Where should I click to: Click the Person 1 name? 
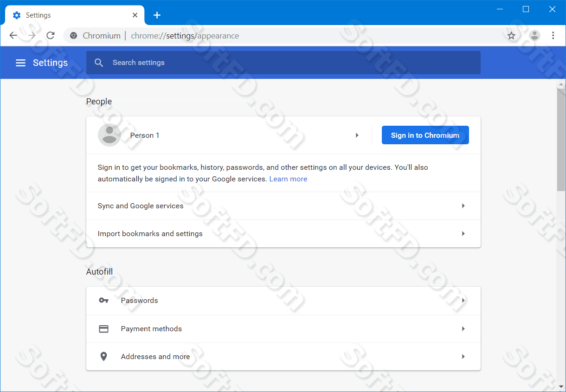[145, 135]
